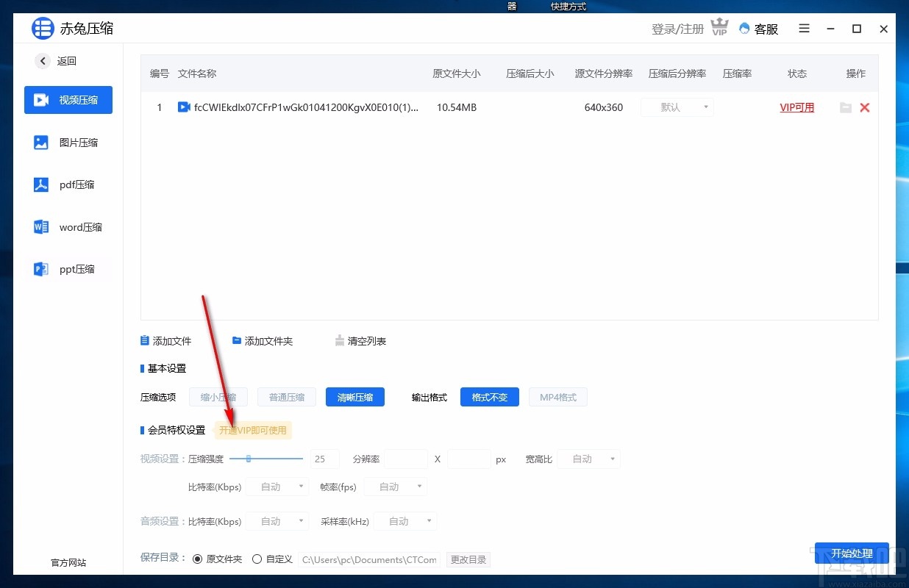Open the hamburger menu at top right
Viewport: 909px width, 588px height.
tap(804, 29)
